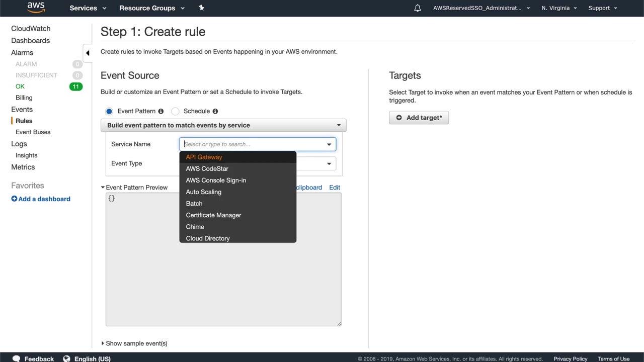
Task: Click the Add target button
Action: (x=419, y=118)
